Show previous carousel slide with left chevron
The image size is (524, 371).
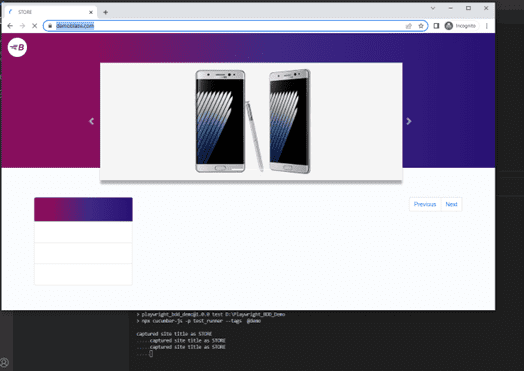[91, 121]
